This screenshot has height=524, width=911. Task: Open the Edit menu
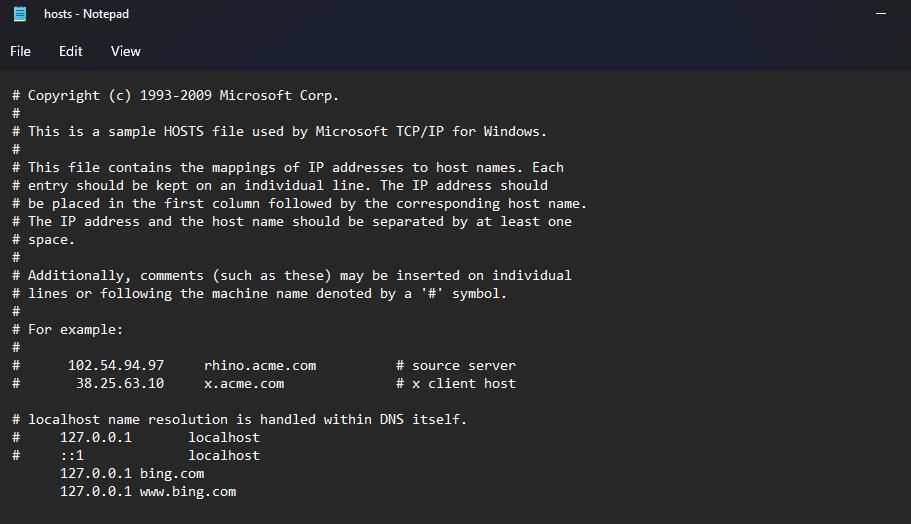click(70, 51)
